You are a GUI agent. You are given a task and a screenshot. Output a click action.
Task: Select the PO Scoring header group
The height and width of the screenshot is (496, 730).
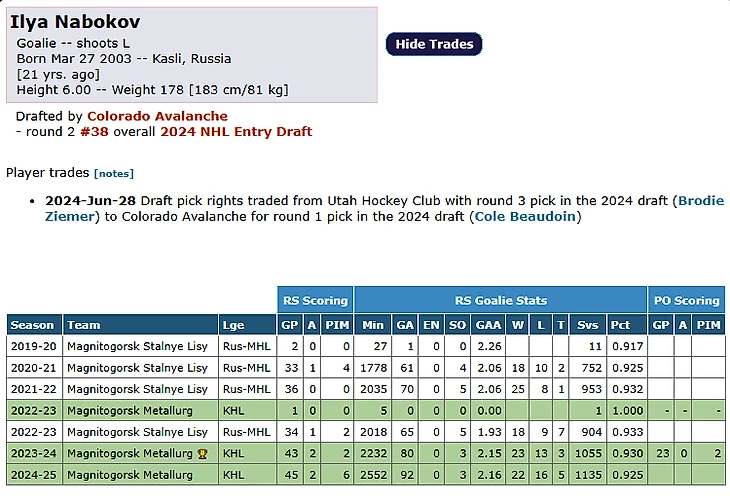(x=685, y=300)
